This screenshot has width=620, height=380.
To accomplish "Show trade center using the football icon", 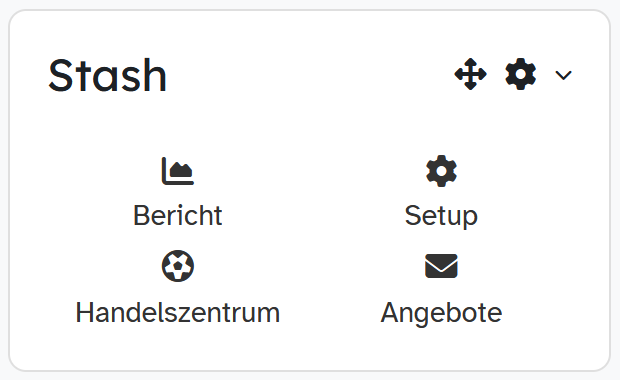I will 178,266.
